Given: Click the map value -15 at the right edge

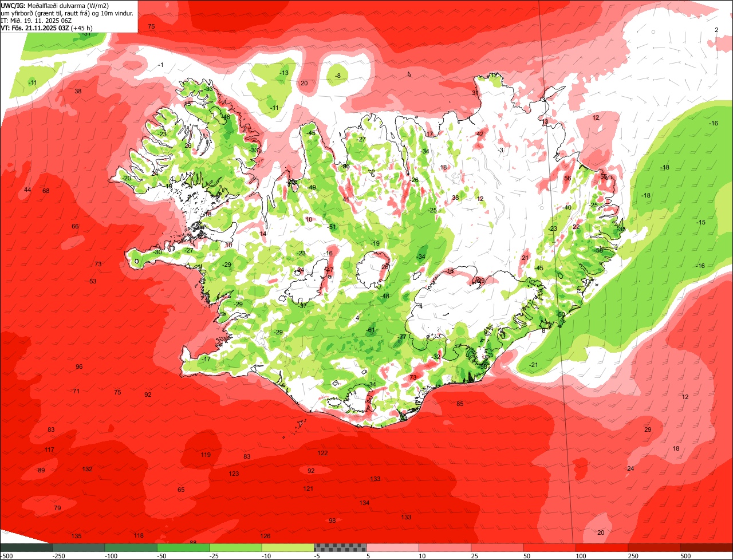Looking at the screenshot, I should (x=701, y=222).
